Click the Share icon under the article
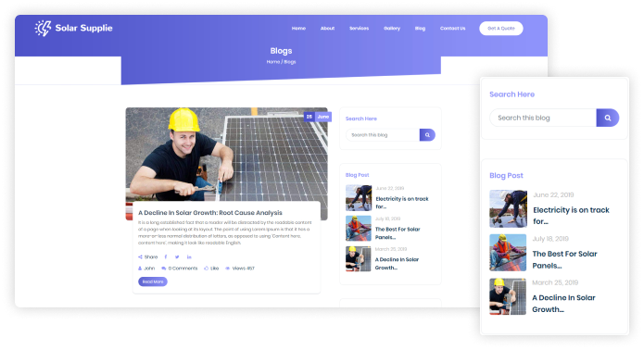 coord(140,256)
